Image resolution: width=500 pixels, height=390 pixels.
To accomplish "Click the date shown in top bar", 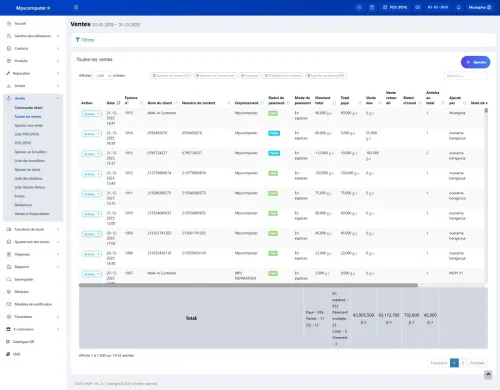I will click(438, 7).
